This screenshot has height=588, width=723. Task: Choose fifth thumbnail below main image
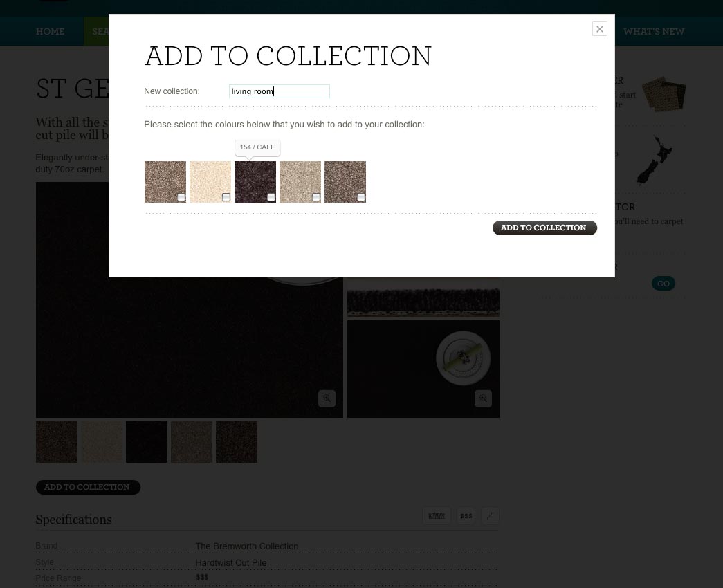coord(237,442)
